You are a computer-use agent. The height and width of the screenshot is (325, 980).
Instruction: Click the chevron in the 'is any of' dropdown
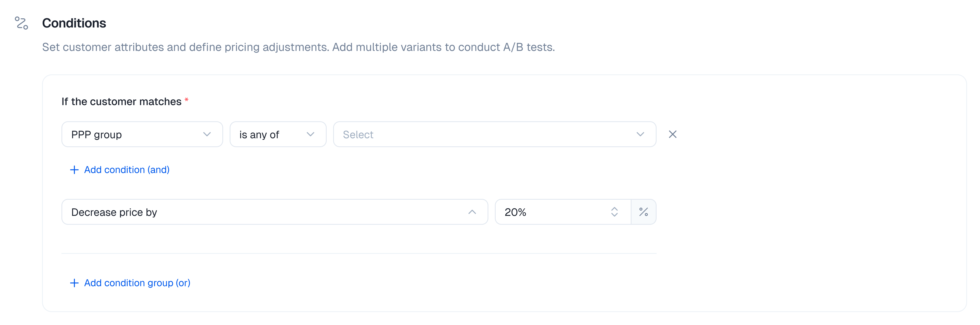(x=310, y=134)
